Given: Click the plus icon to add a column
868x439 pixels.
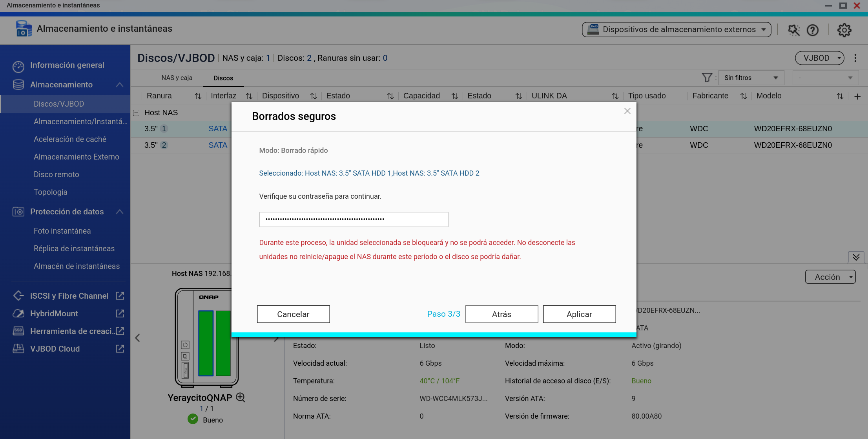Looking at the screenshot, I should [x=857, y=96].
